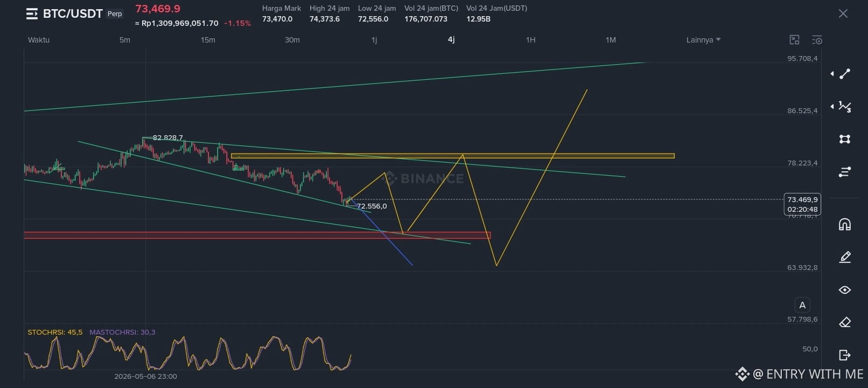Select the 1M monthly timeframe
This screenshot has height=388, width=868.
click(x=611, y=40)
